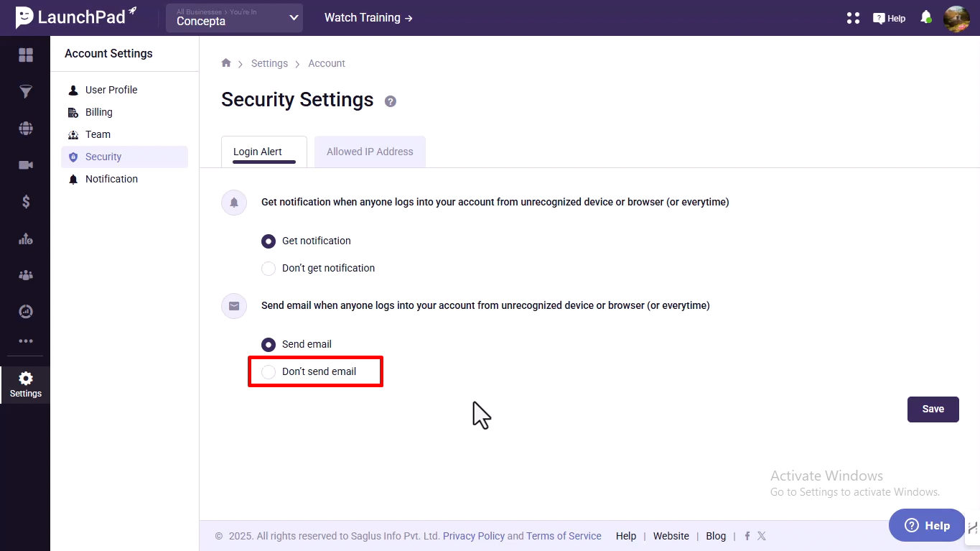
Task: Open the funnel icon in left sidebar
Action: click(x=26, y=92)
